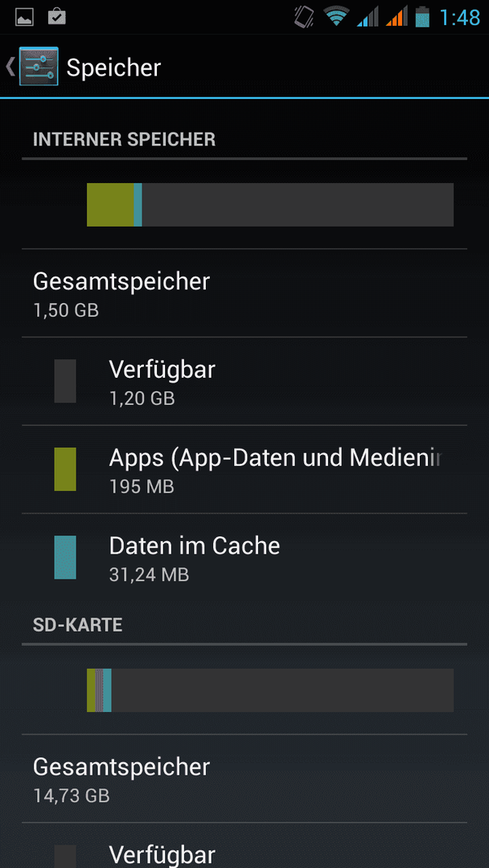
Task: Tap the battery status icon
Action: coord(422,17)
